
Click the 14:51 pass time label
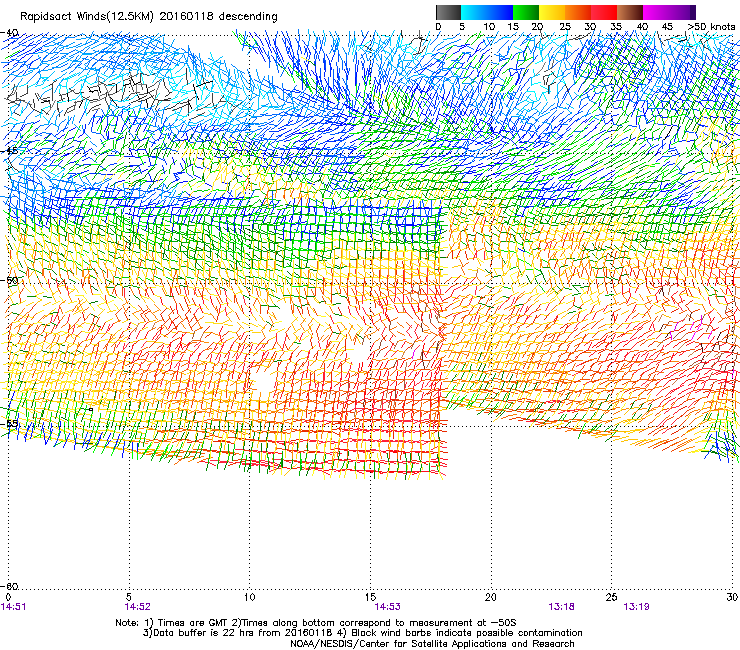point(14,607)
